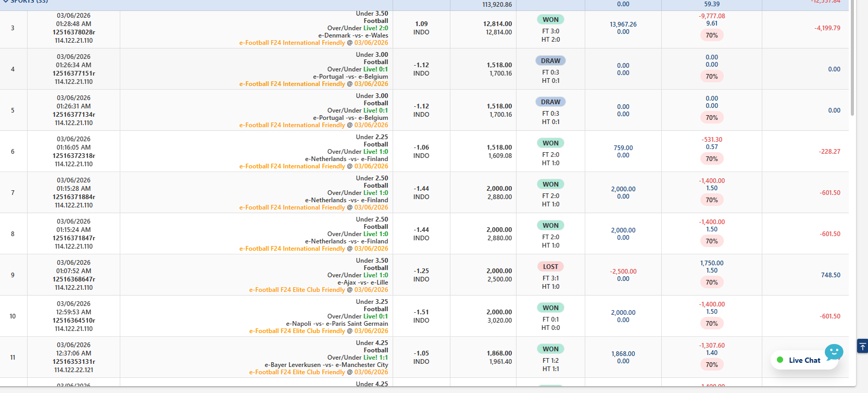The image size is (868, 393).
Task: Select ticket number 12516371847r
Action: 74,238
